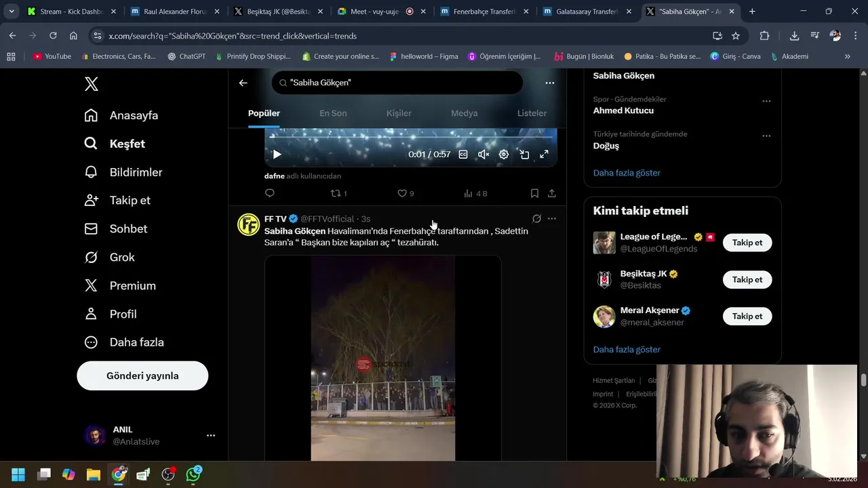The image size is (868, 488).
Task: Toggle picture-in-picture for video
Action: (524, 155)
